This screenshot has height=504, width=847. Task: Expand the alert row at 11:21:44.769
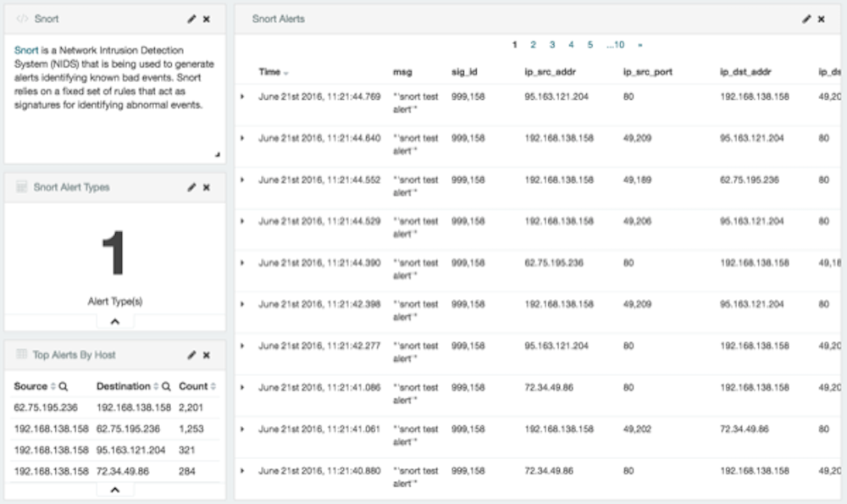(242, 97)
